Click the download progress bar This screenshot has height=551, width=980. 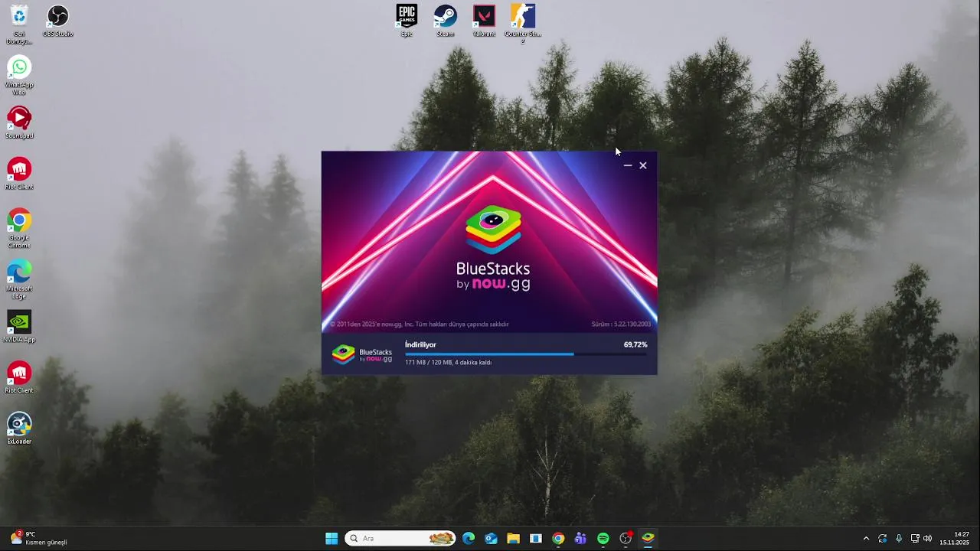pyautogui.click(x=526, y=354)
